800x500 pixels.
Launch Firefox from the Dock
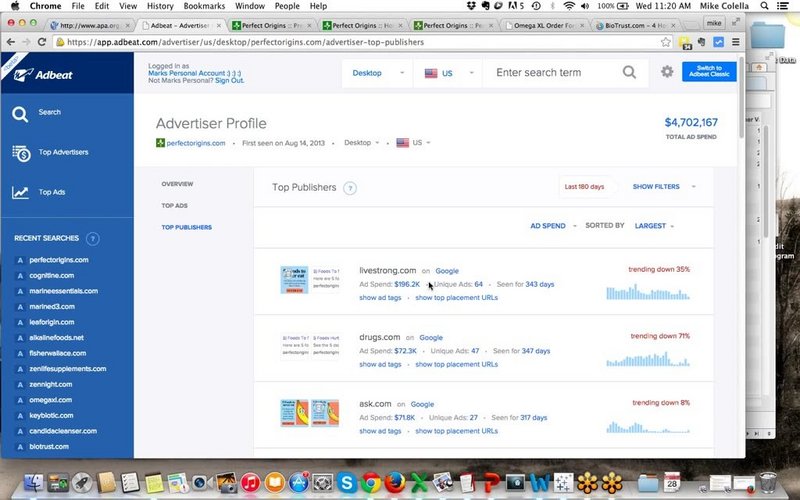395,482
